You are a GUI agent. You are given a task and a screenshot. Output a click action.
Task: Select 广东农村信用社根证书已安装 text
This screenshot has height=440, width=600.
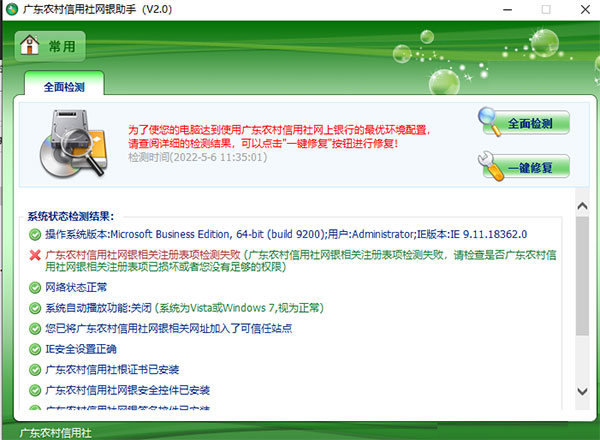point(112,370)
